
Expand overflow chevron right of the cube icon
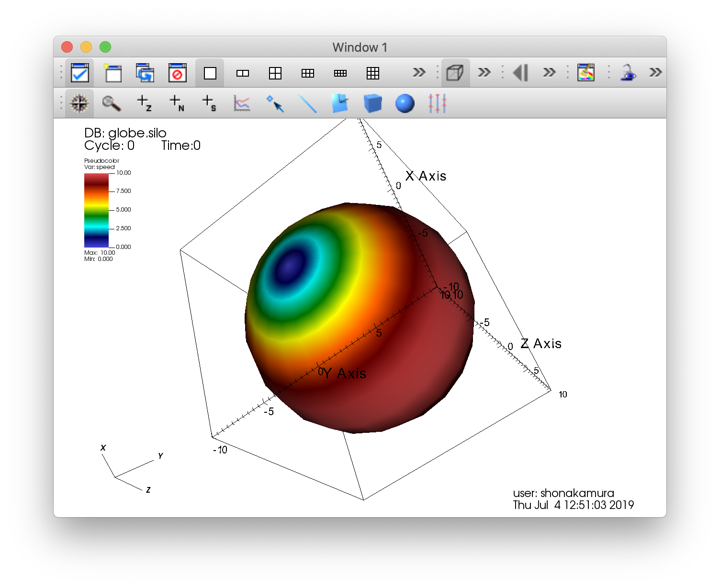[484, 73]
